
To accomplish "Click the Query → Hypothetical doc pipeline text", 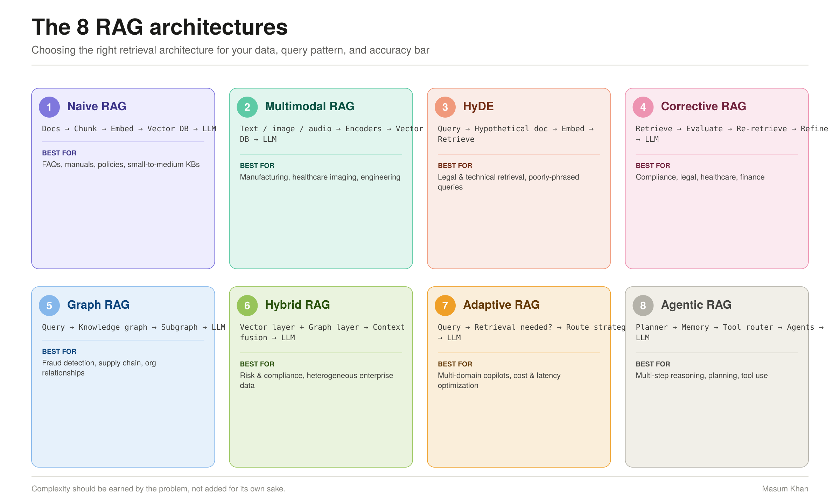I will 516,134.
